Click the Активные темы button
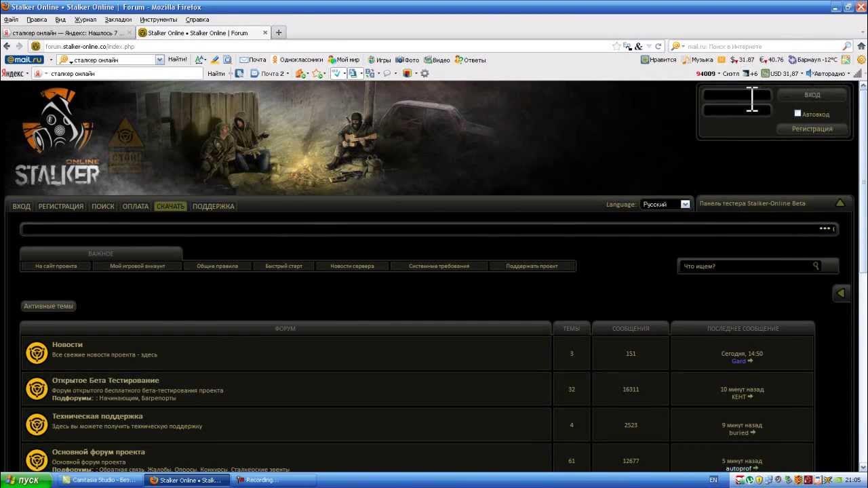Viewport: 868px width, 488px height. click(x=48, y=306)
